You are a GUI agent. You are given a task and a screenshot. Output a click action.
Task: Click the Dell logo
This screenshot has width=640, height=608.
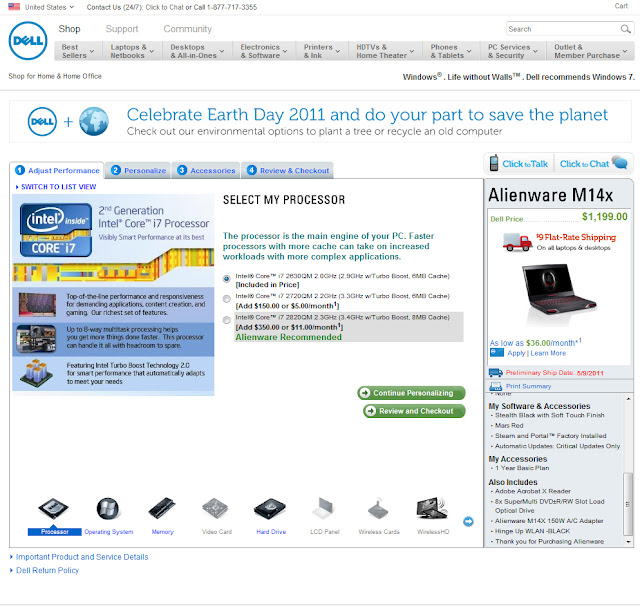[28, 41]
